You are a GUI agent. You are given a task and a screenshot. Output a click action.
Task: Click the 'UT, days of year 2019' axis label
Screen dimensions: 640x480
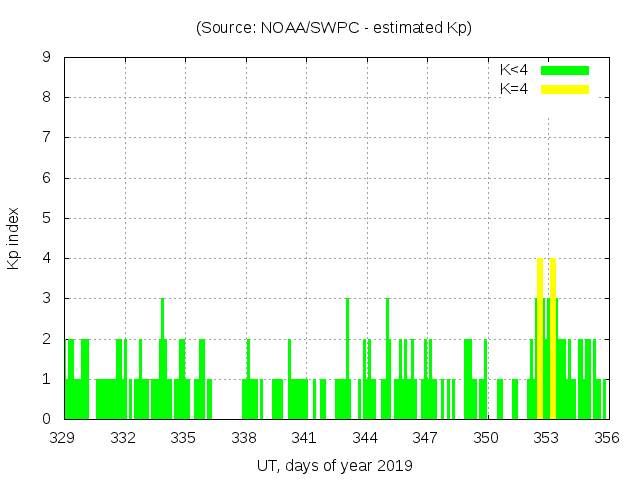pos(334,465)
